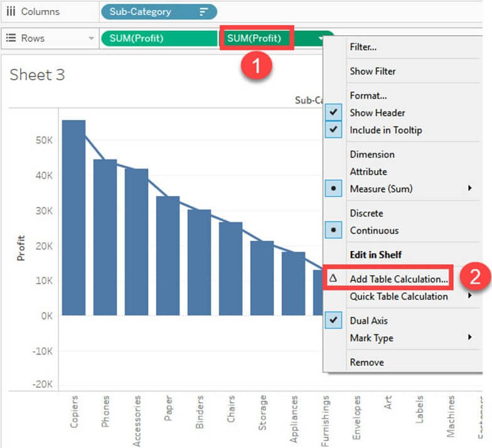Image resolution: width=492 pixels, height=448 pixels.
Task: Click Remove in the context menu
Action: [x=366, y=362]
